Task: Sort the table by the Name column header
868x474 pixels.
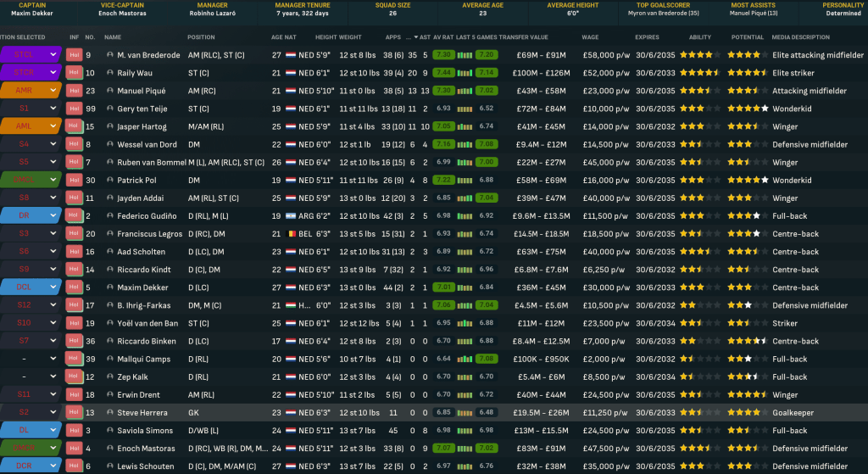Action: coord(113,37)
